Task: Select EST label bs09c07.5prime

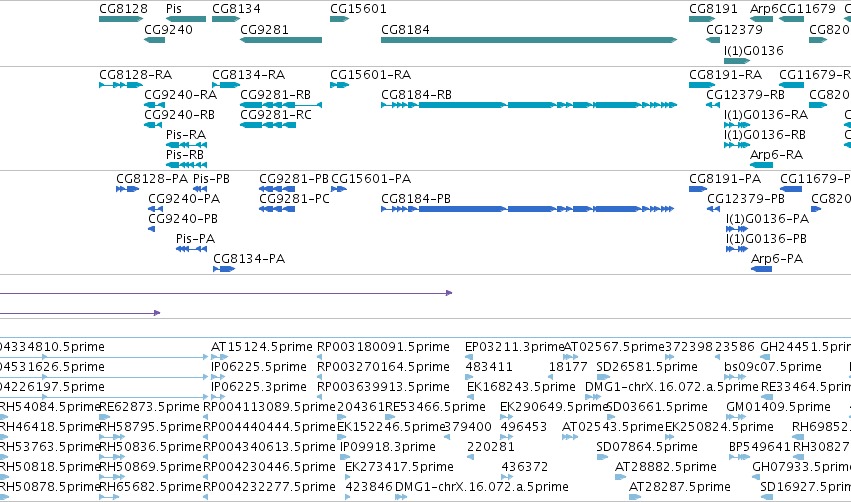Action: coord(773,367)
